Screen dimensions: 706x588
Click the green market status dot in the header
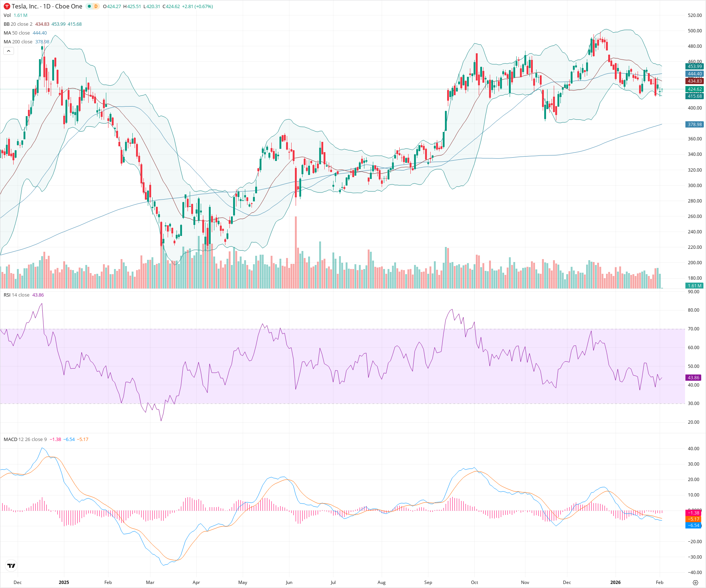[89, 6]
